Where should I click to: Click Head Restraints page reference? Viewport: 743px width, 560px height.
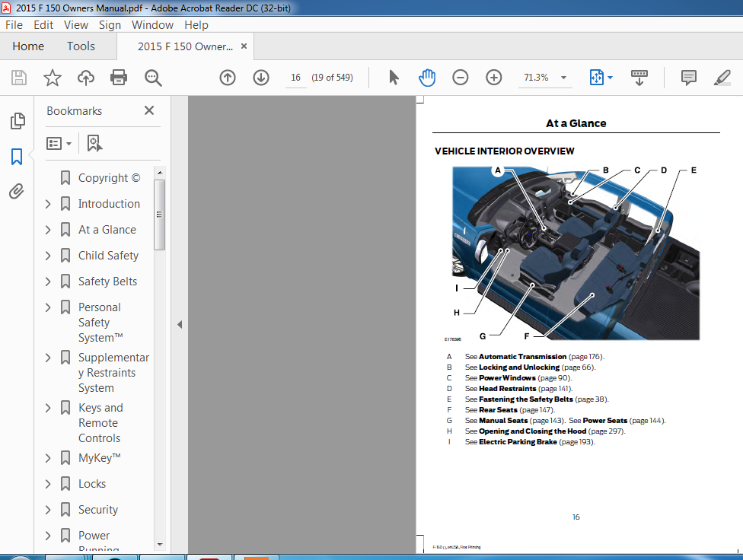518,389
